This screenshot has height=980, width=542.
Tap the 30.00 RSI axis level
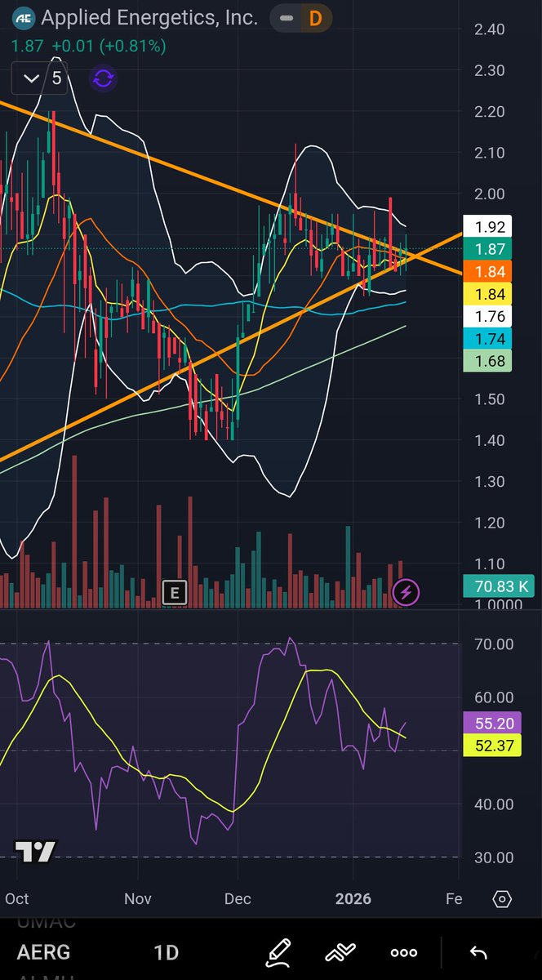493,857
